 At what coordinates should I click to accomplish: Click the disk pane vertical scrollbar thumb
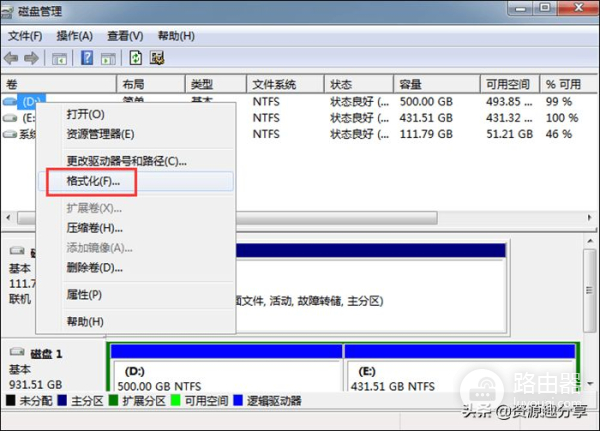tap(590, 291)
